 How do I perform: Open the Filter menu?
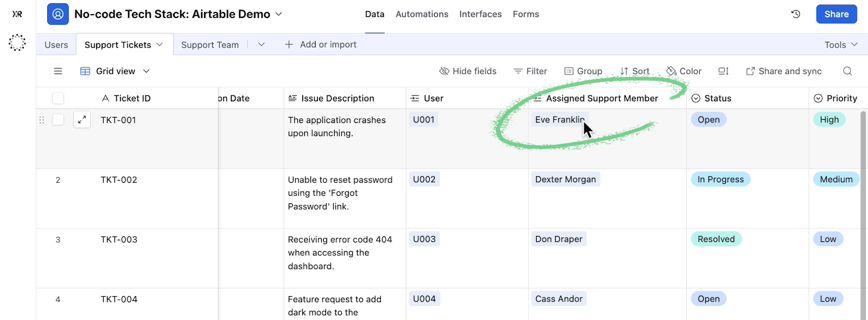[531, 71]
